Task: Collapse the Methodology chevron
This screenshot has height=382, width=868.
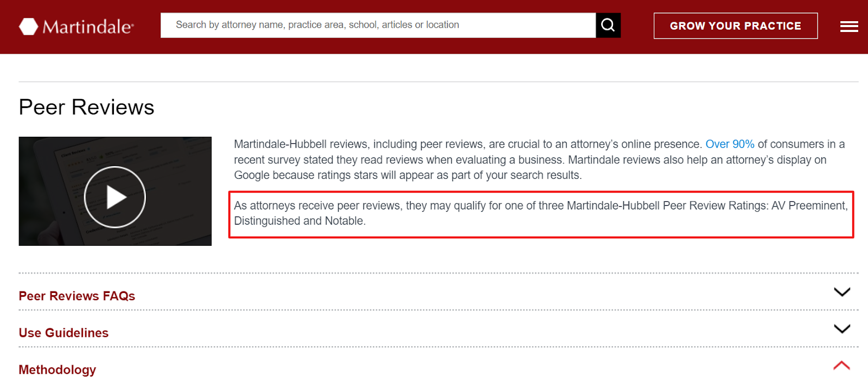Action: pos(842,366)
